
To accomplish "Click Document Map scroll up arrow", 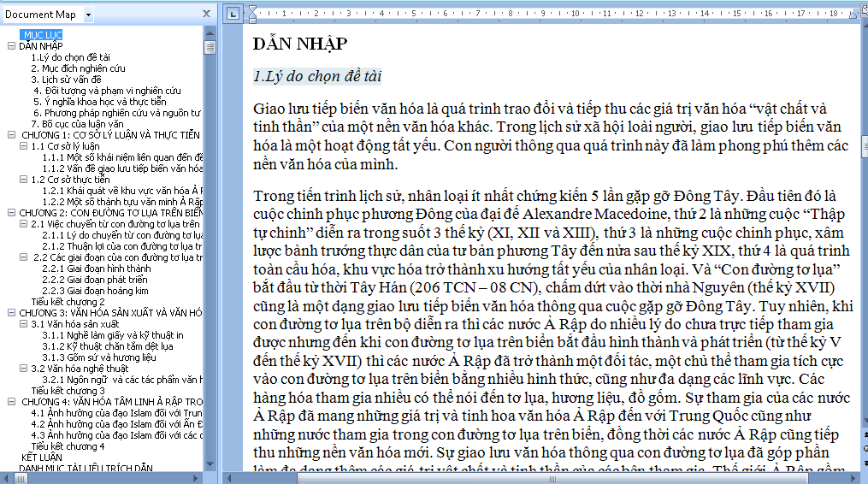I will click(210, 33).
